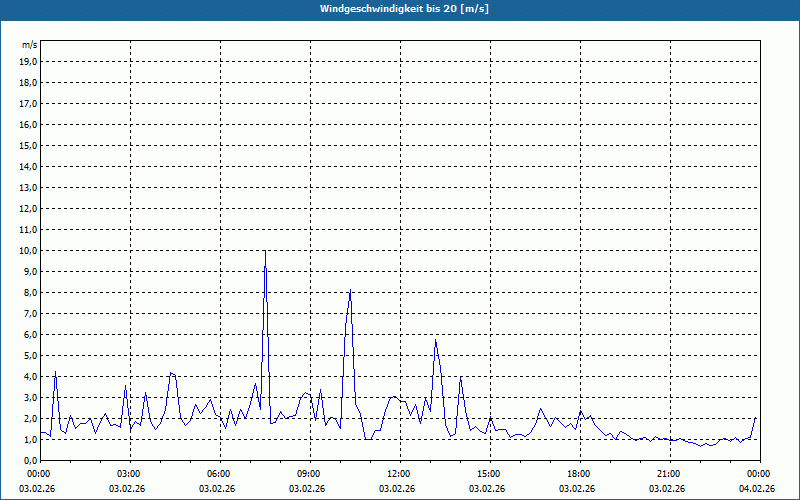Click the 8 m/s peak after 09:00
The width and height of the screenshot is (800, 500).
[350, 291]
